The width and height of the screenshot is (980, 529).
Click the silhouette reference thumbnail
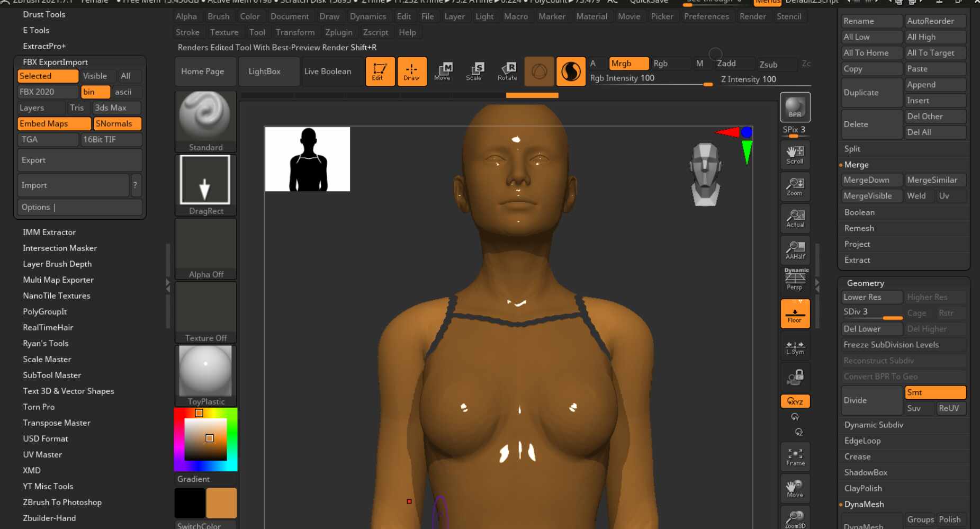[x=308, y=159]
